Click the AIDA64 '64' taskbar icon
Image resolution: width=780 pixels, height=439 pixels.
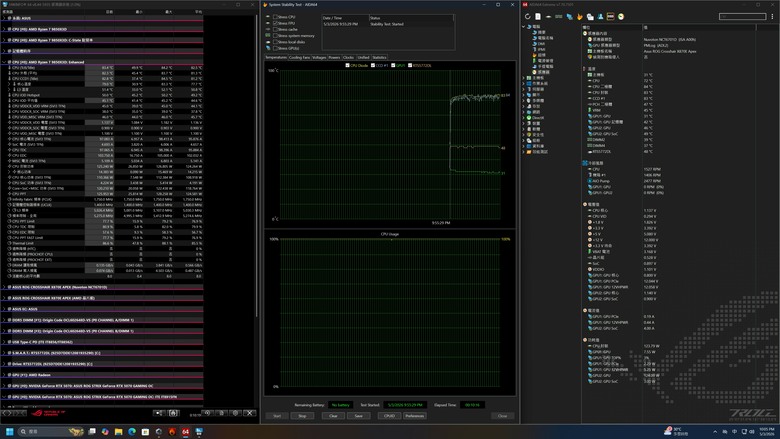pyautogui.click(x=186, y=432)
